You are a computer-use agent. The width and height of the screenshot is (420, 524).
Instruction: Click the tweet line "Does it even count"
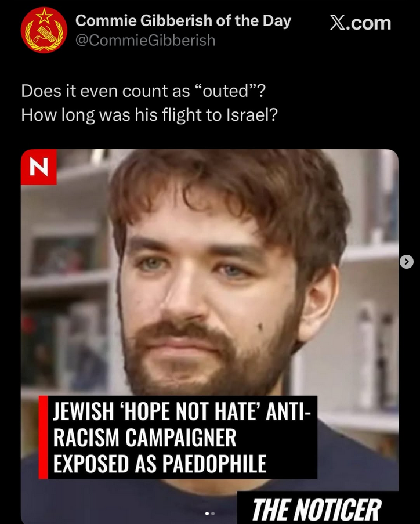click(143, 91)
